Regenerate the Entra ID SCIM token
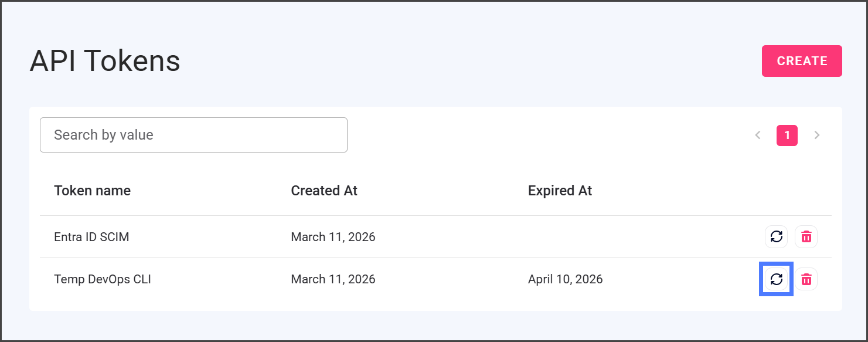Screen dimensions: 868x342 point(776,237)
